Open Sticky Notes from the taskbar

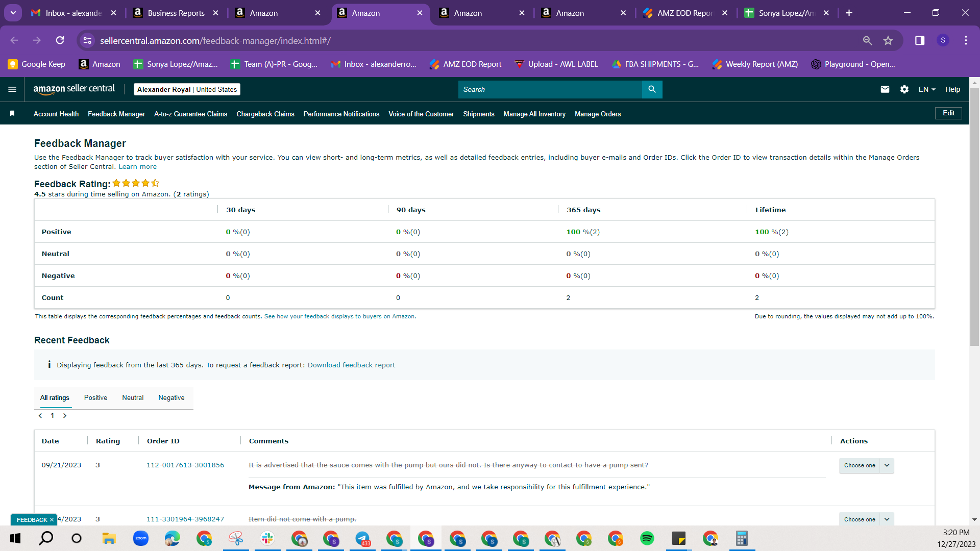point(678,538)
